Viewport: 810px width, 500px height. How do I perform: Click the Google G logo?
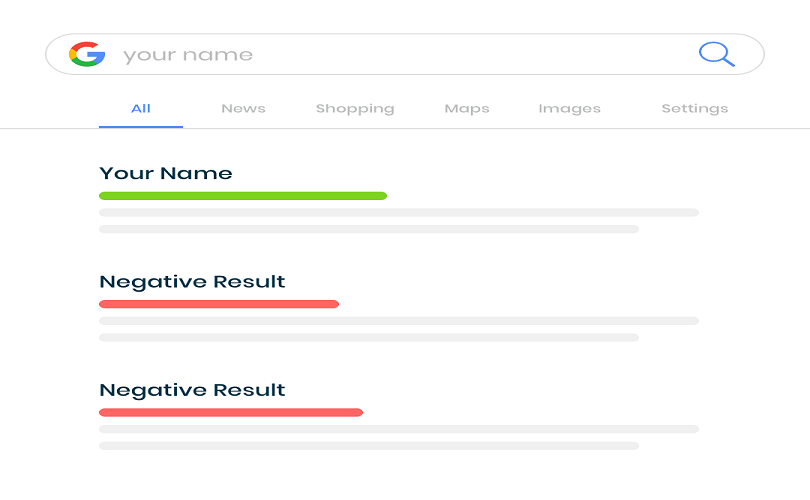pos(87,54)
